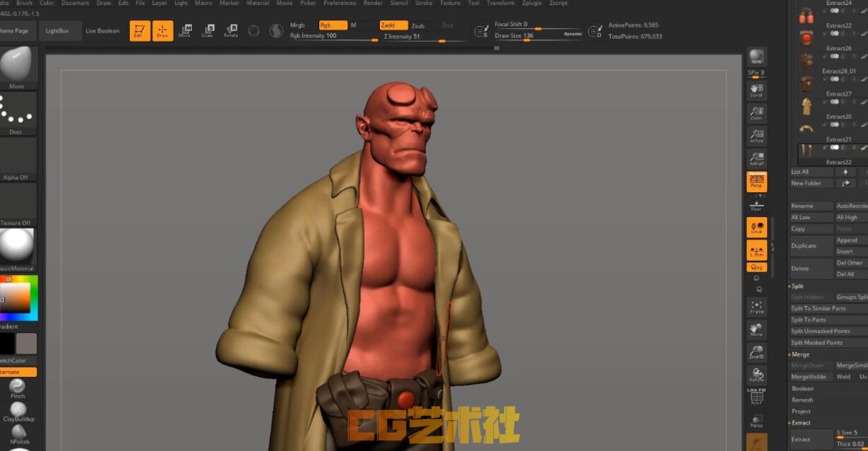Click the MergeVisible button

click(811, 377)
